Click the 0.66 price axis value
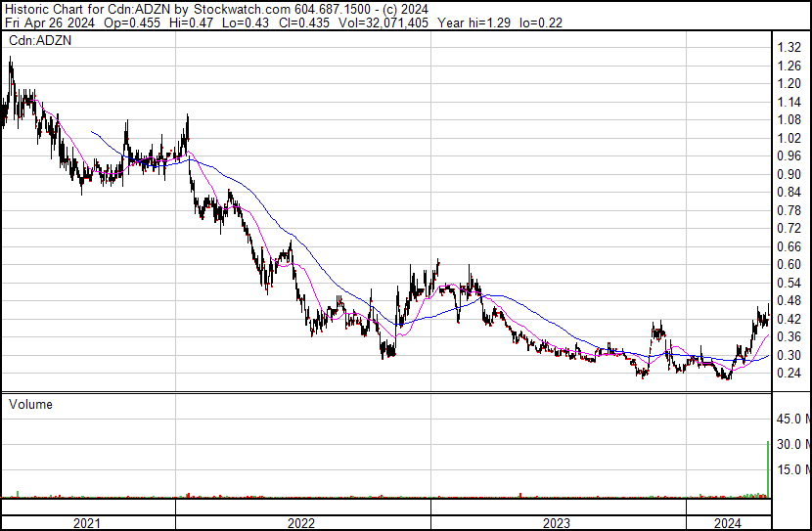This screenshot has width=812, height=531. point(789,246)
